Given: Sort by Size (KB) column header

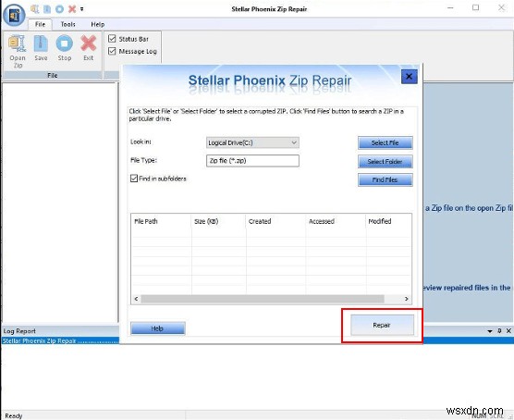Looking at the screenshot, I should (218, 221).
